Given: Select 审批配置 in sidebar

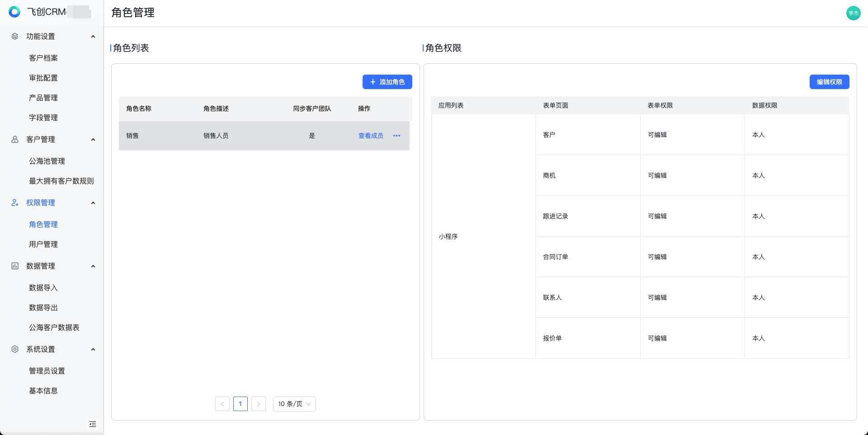Looking at the screenshot, I should tap(43, 78).
